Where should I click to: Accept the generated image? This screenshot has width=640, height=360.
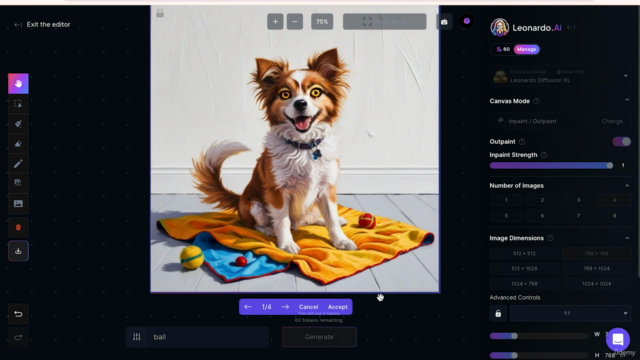tap(338, 307)
